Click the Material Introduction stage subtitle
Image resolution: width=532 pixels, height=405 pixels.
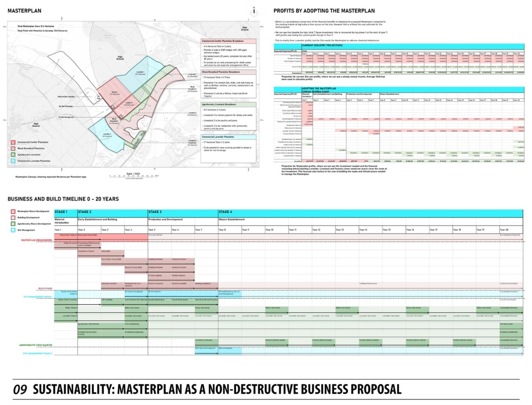pos(62,221)
